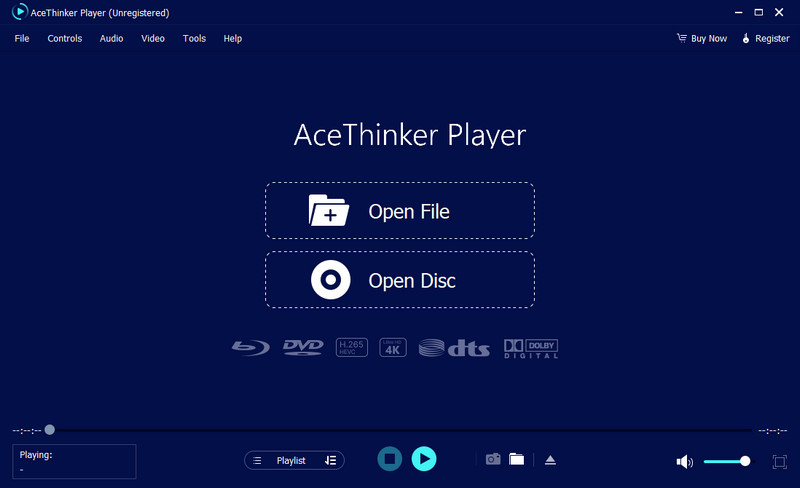Open the Audio menu
The height and width of the screenshot is (488, 800).
coord(111,38)
